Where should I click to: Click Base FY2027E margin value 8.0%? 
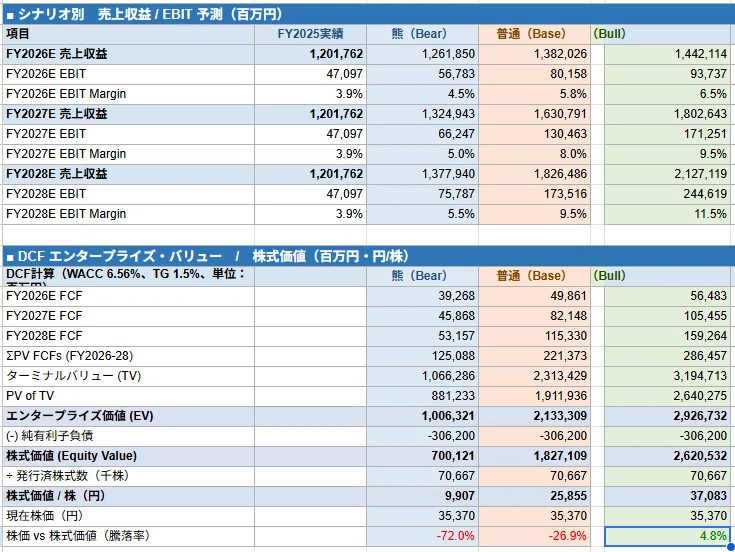click(573, 154)
